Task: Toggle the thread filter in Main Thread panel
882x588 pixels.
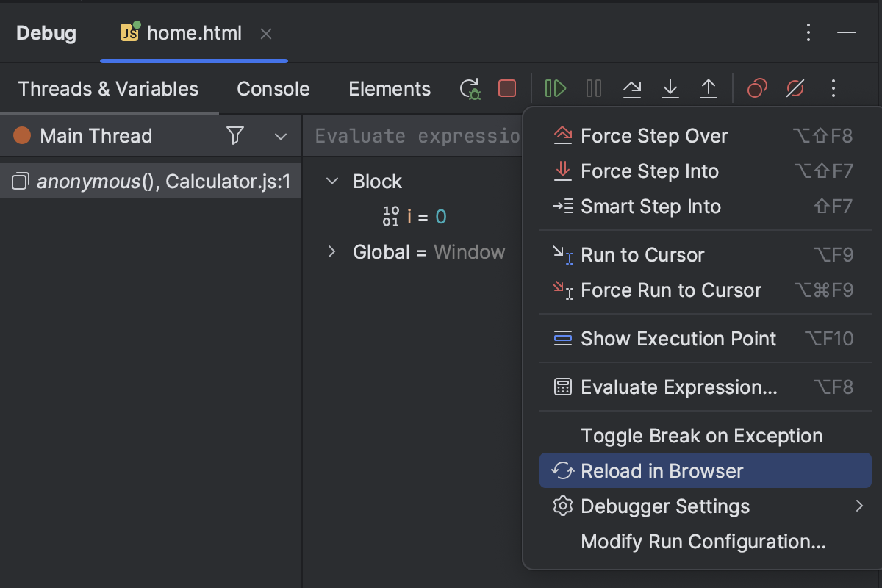Action: [234, 135]
